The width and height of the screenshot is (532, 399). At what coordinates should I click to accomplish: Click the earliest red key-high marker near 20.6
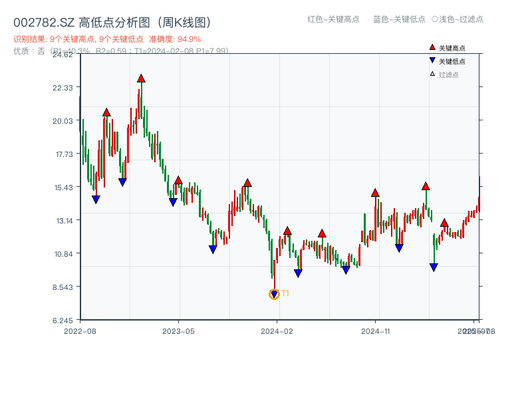[106, 112]
